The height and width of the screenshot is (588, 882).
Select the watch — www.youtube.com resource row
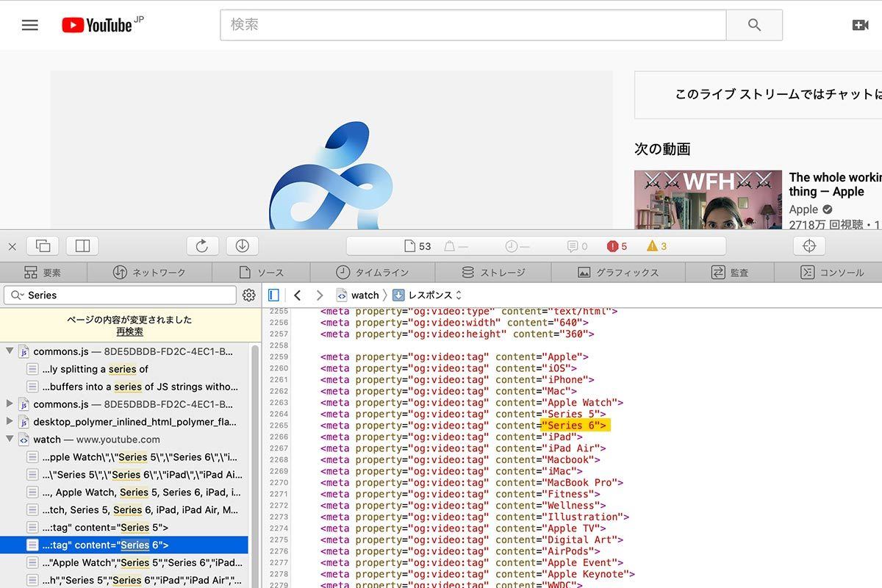point(124,440)
